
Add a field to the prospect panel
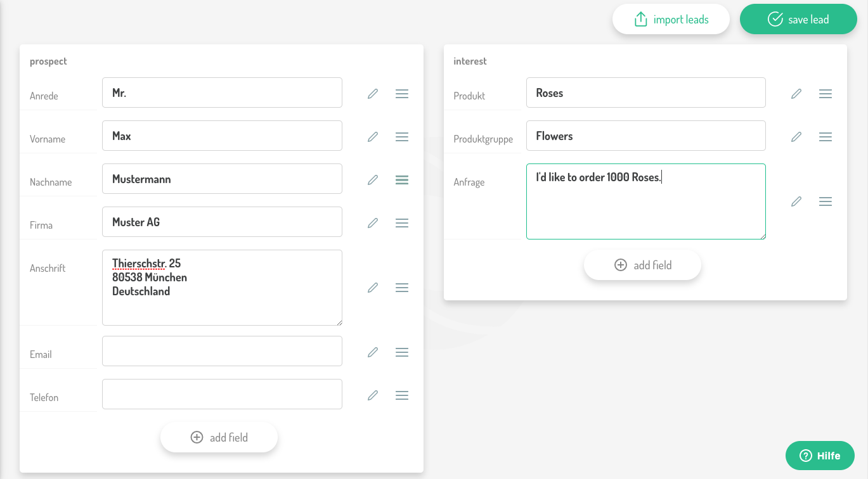[219, 437]
